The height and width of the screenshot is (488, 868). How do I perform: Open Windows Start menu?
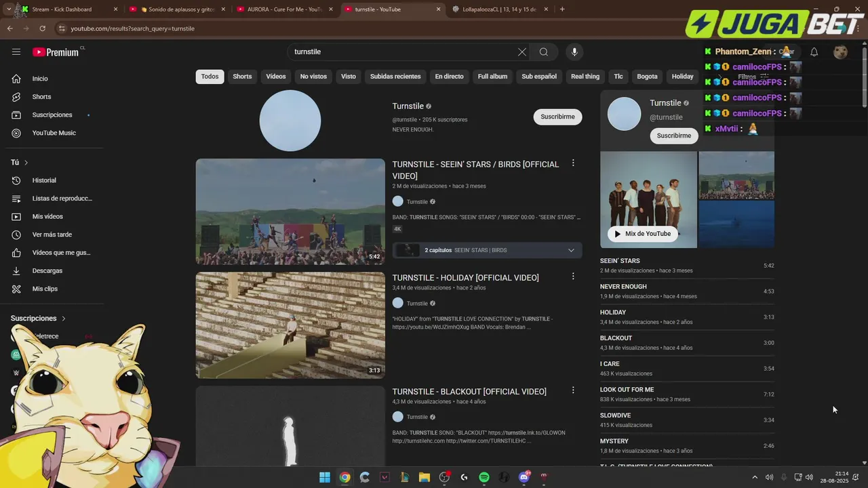[325, 477]
